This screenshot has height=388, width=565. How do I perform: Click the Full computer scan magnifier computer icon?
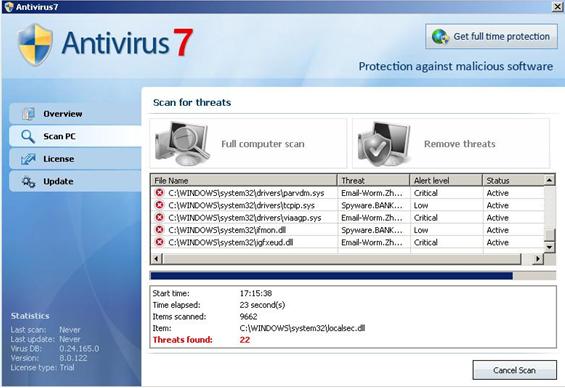pyautogui.click(x=182, y=144)
